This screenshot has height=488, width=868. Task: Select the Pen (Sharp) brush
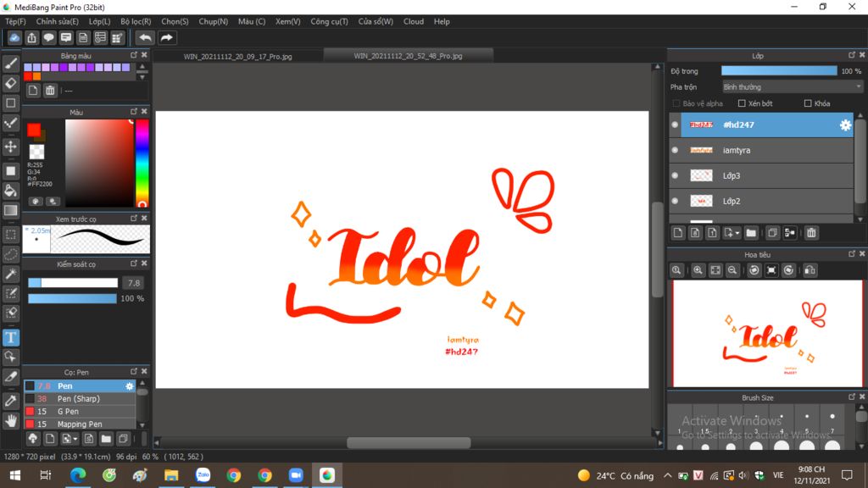[80, 399]
